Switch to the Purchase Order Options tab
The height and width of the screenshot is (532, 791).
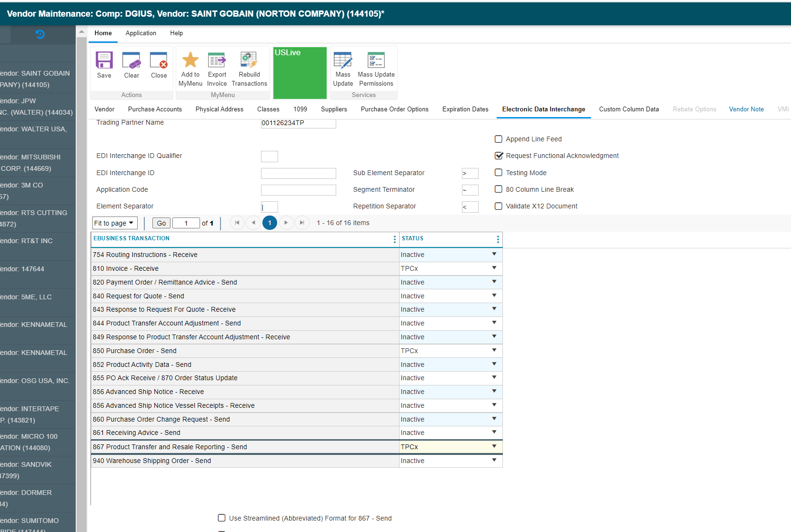click(x=394, y=109)
